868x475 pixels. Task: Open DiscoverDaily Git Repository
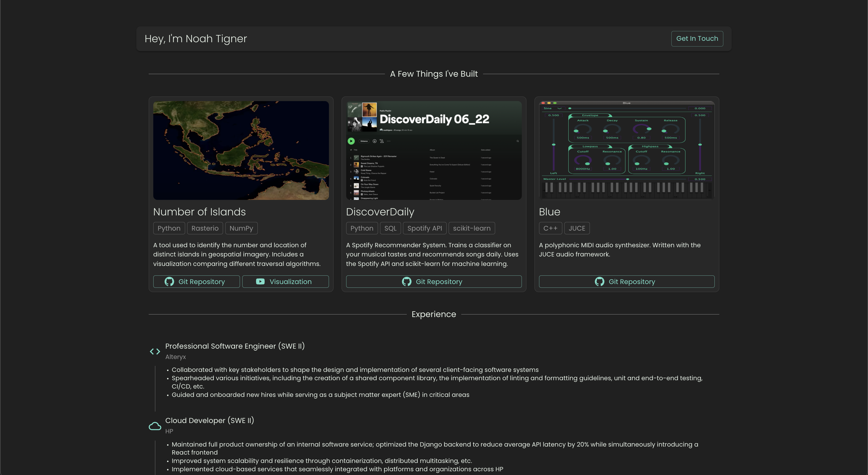coord(434,281)
